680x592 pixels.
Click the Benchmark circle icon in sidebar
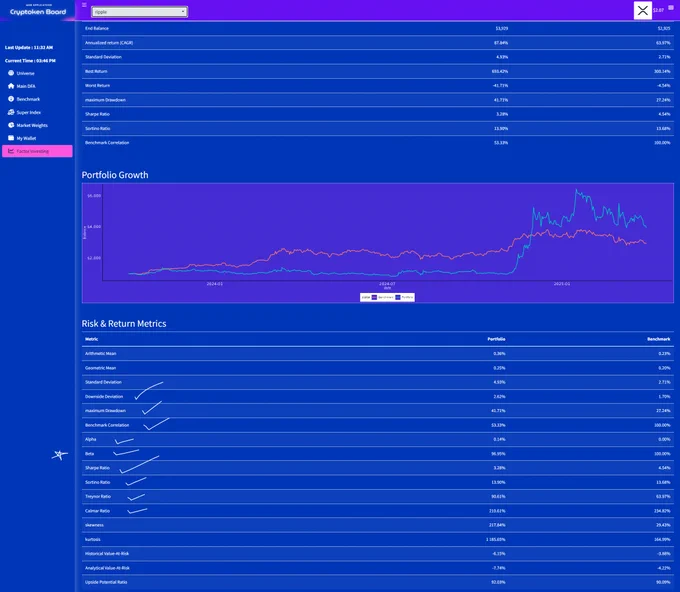coord(11,99)
